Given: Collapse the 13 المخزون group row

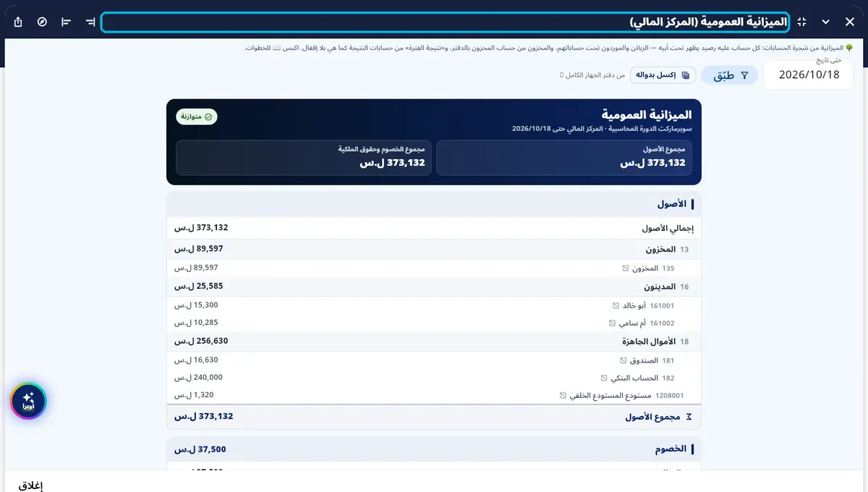Looking at the screenshot, I should point(434,249).
